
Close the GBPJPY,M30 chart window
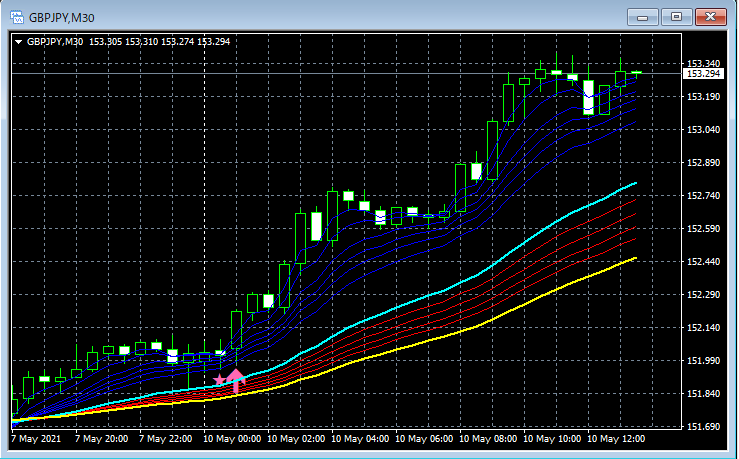tap(711, 17)
